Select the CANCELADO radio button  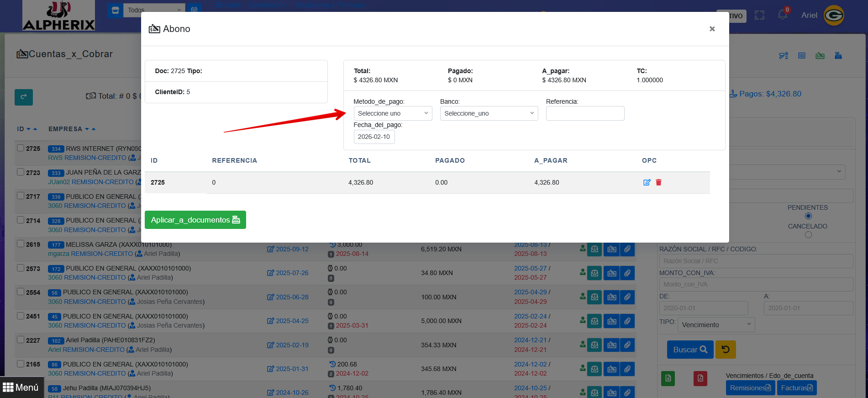click(x=808, y=235)
